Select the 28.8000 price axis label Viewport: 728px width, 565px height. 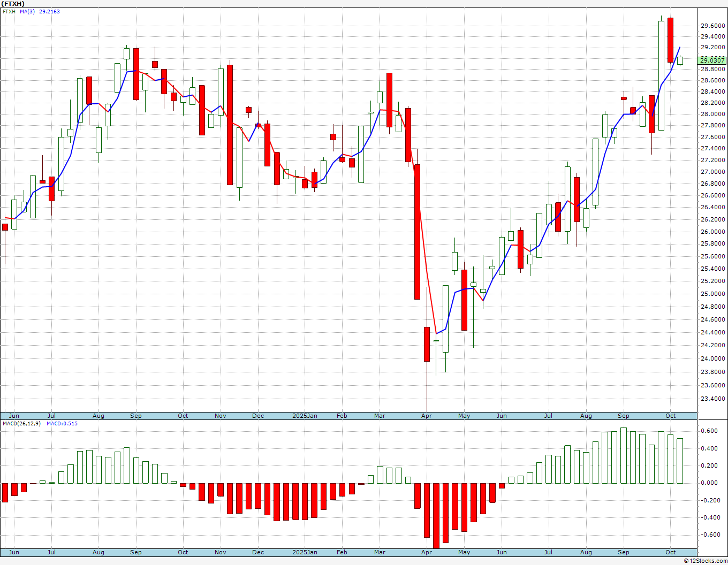(712, 70)
